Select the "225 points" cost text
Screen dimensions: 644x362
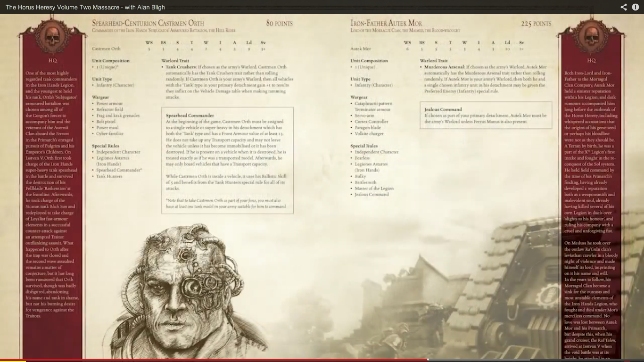pyautogui.click(x=536, y=23)
